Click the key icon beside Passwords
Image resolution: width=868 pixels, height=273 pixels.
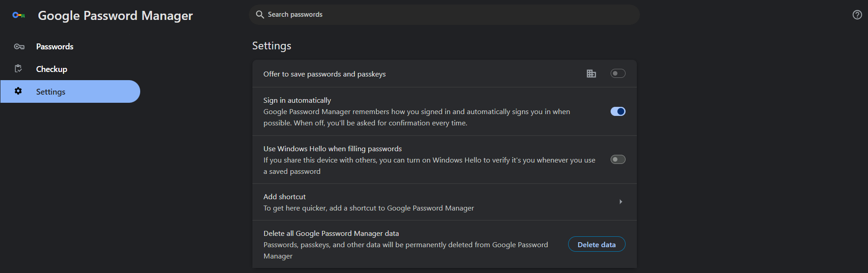(x=19, y=47)
